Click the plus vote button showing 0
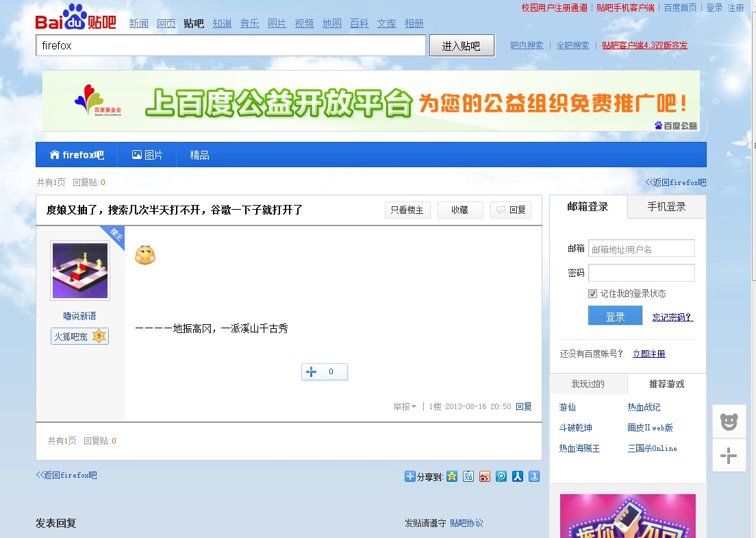756x538 pixels. [x=325, y=371]
